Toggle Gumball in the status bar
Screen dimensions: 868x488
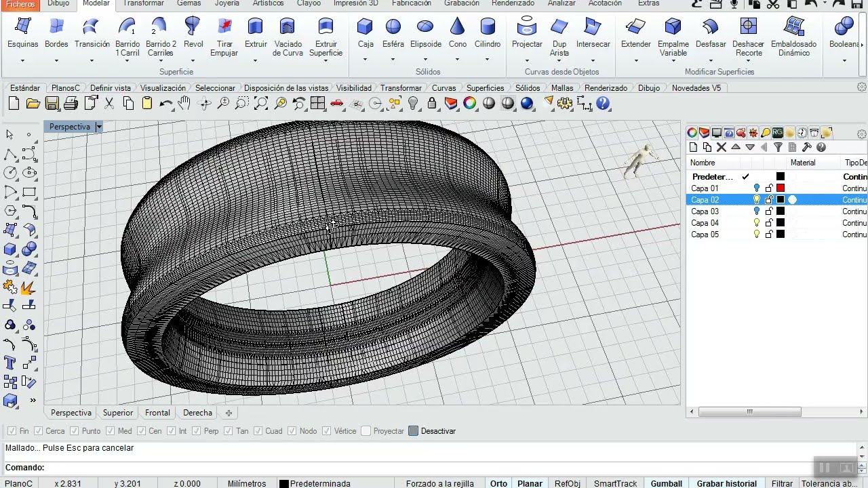[x=667, y=483]
